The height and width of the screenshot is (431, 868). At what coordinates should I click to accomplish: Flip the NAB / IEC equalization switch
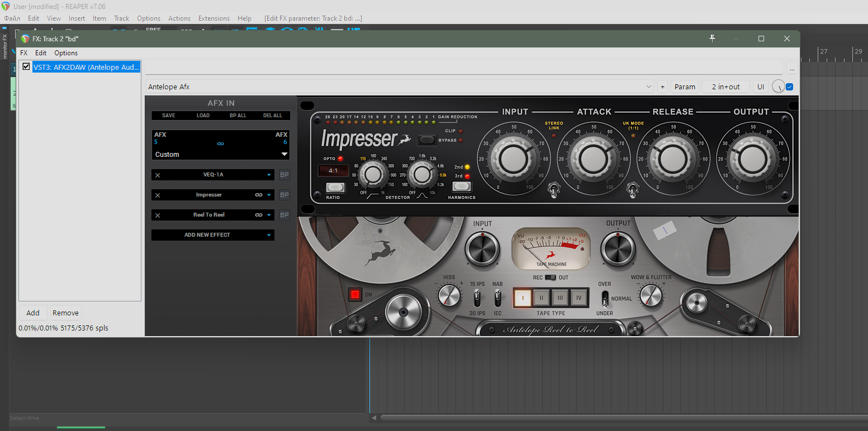(x=497, y=298)
